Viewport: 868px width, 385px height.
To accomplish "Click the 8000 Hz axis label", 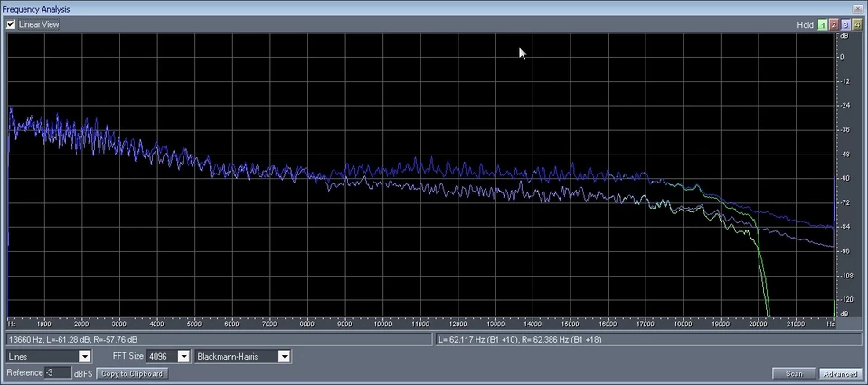I will pos(307,323).
